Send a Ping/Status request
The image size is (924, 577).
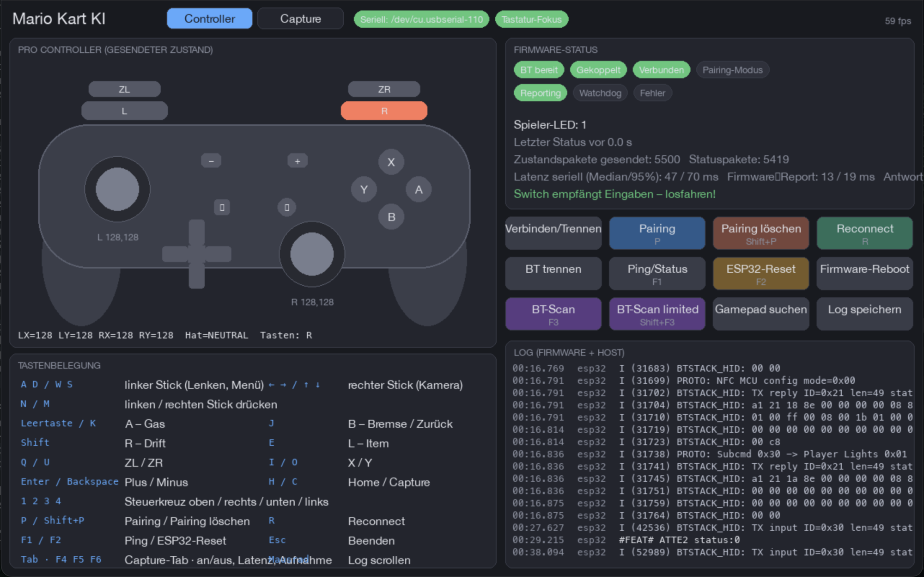pyautogui.click(x=657, y=273)
